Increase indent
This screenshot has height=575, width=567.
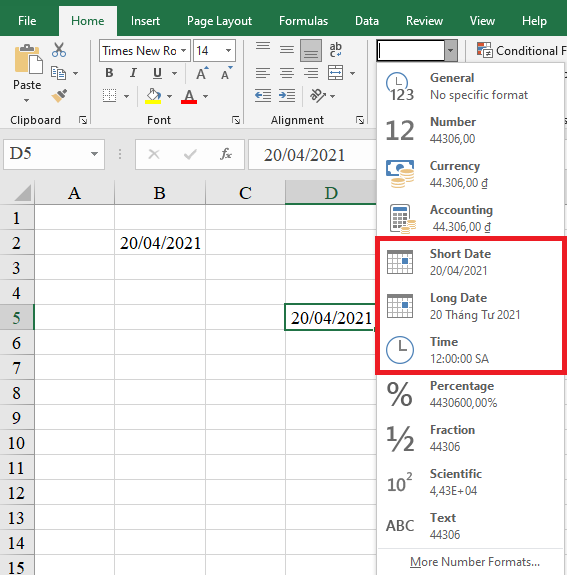[287, 96]
